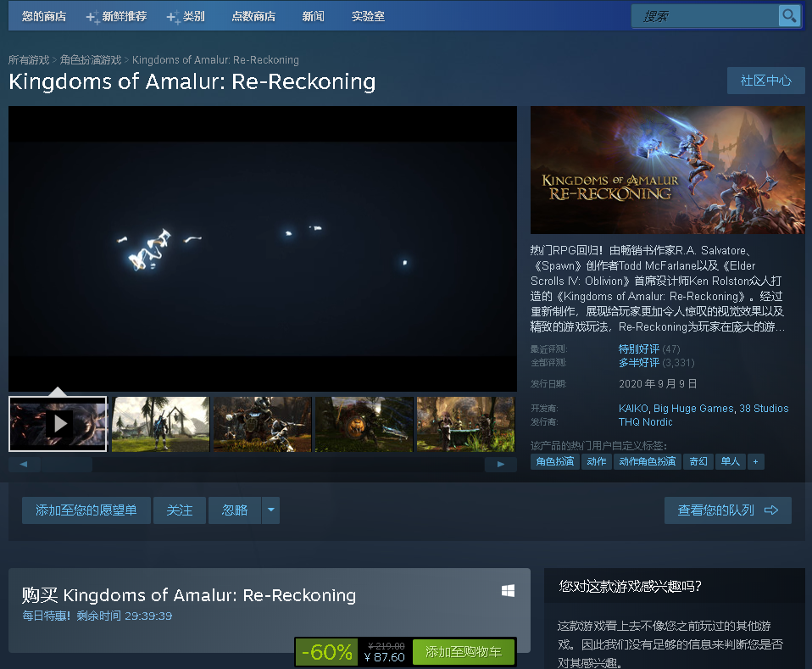Click the 关注 follow button
812x669 pixels.
point(180,510)
